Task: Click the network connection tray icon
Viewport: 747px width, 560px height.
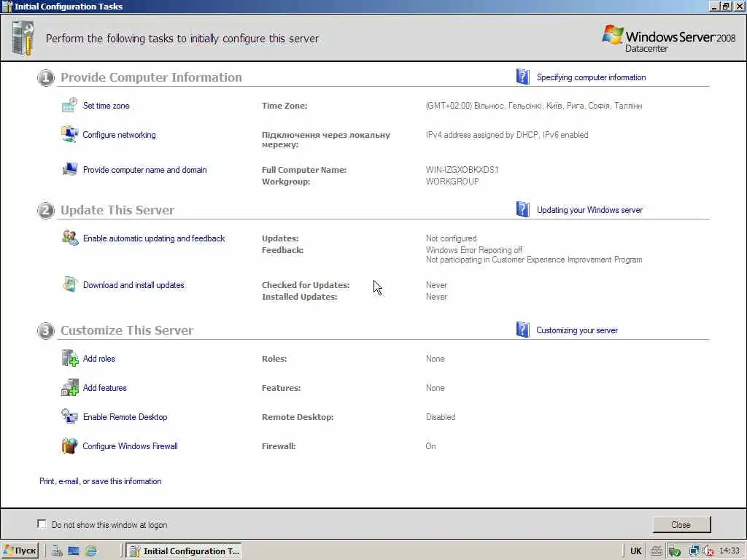Action: tap(694, 551)
